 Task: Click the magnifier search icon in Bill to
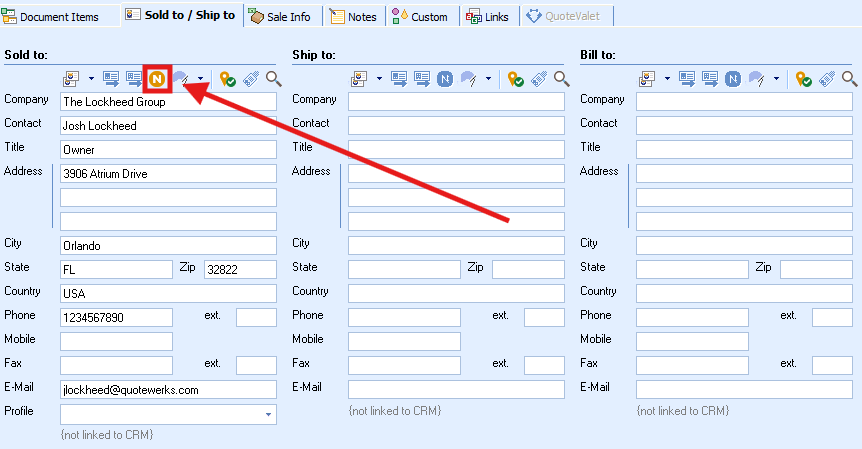849,79
